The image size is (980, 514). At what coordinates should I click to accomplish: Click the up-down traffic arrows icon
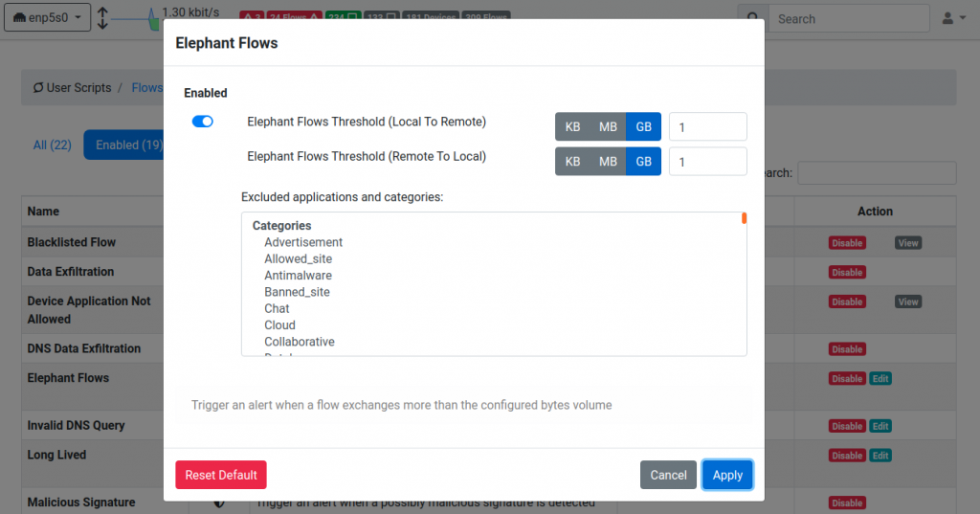[103, 18]
